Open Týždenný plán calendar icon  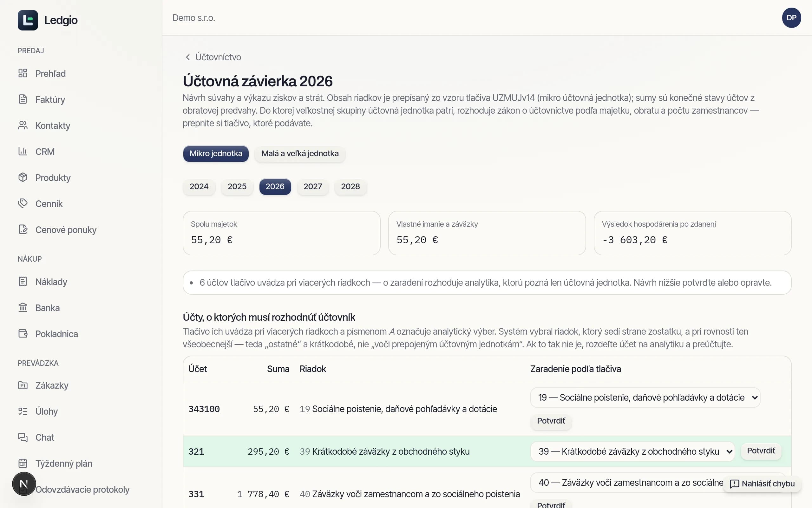(23, 463)
